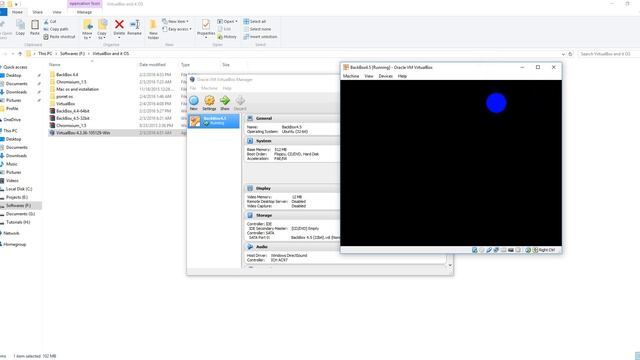Open the Manage ribbon tab
Image resolution: width=640 pixels, height=360 pixels.
(x=84, y=12)
